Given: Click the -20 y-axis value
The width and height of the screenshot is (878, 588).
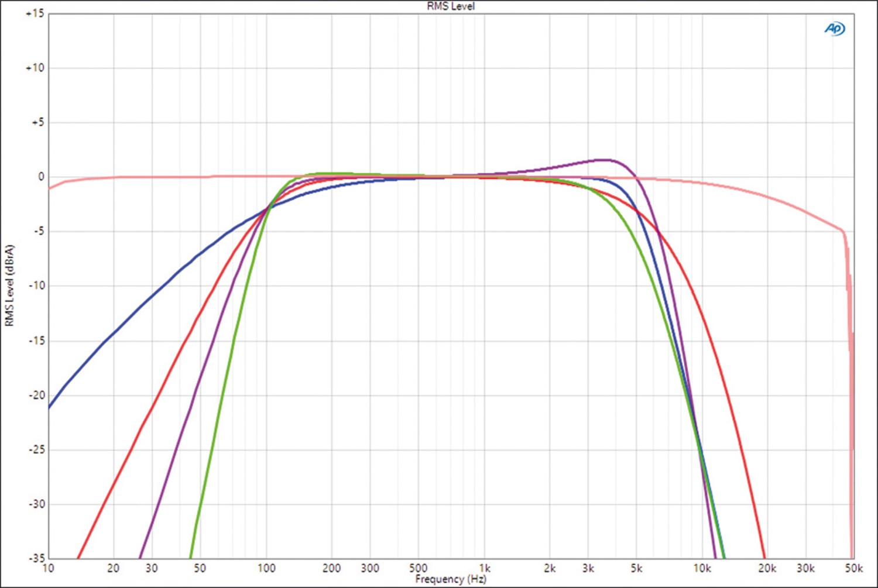Looking at the screenshot, I should 36,395.
